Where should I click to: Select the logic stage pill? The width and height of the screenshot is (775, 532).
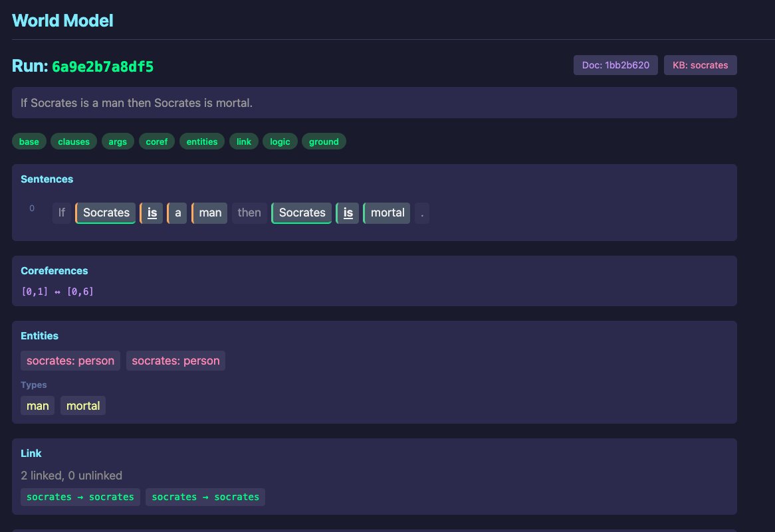(280, 141)
